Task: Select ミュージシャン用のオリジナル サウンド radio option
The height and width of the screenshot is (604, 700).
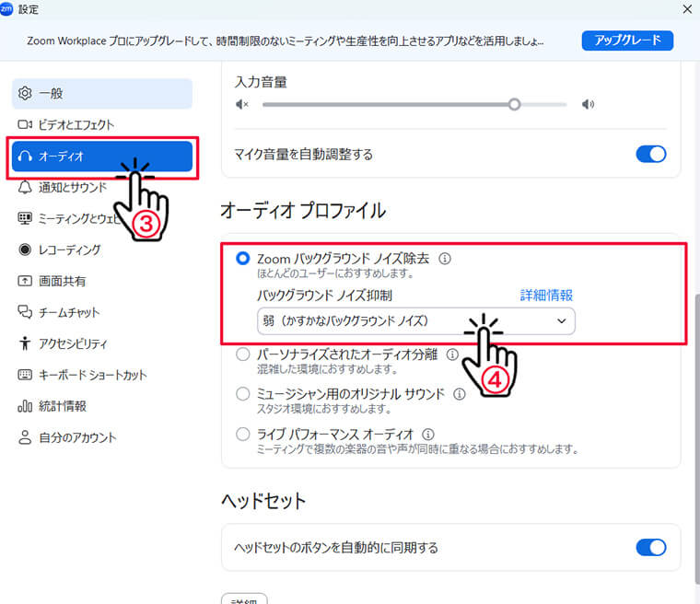Action: (243, 394)
